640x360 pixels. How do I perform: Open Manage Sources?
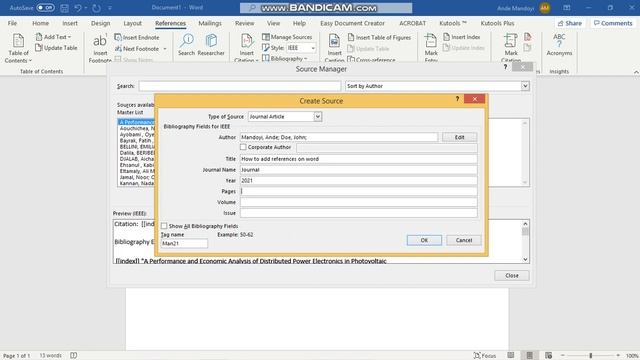287,37
